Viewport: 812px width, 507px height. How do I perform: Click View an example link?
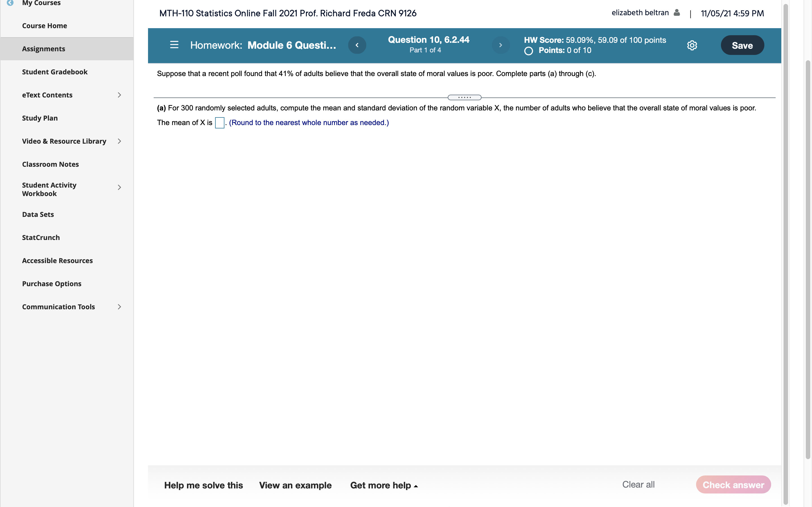click(x=295, y=485)
